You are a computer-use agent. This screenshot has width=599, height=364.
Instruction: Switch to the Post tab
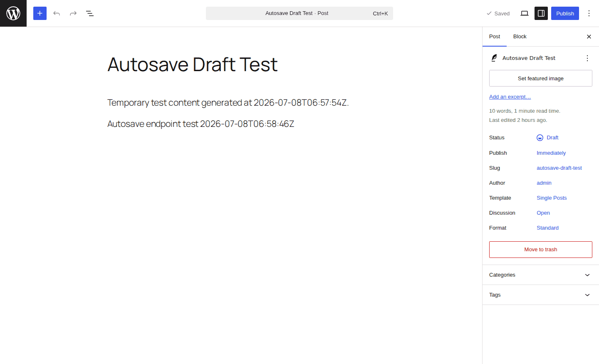point(495,37)
